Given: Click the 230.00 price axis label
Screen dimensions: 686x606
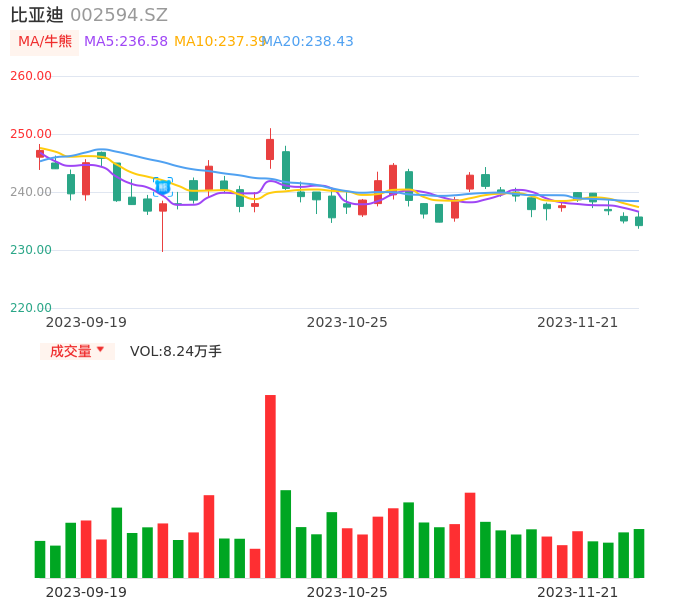Looking at the screenshot, I should pos(31,250).
